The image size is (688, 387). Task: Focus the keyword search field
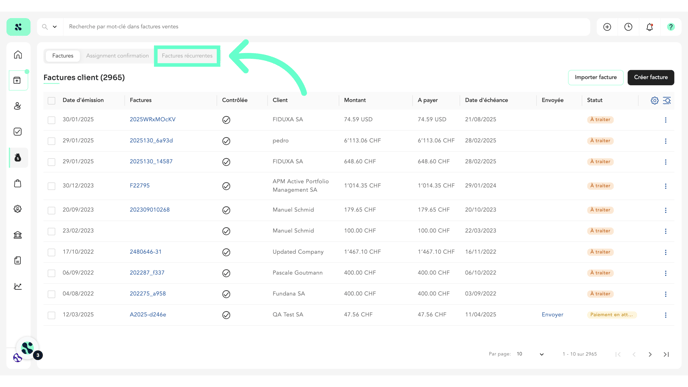click(x=326, y=27)
